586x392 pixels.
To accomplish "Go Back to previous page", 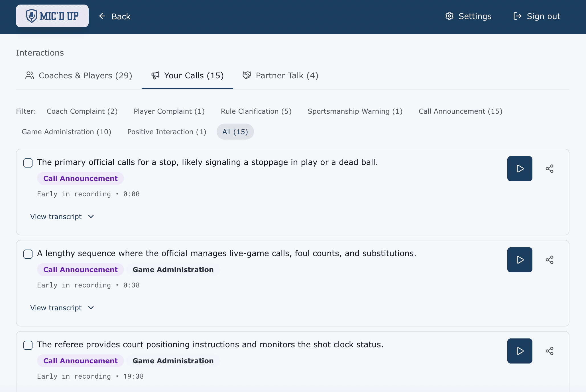I will click(x=115, y=16).
